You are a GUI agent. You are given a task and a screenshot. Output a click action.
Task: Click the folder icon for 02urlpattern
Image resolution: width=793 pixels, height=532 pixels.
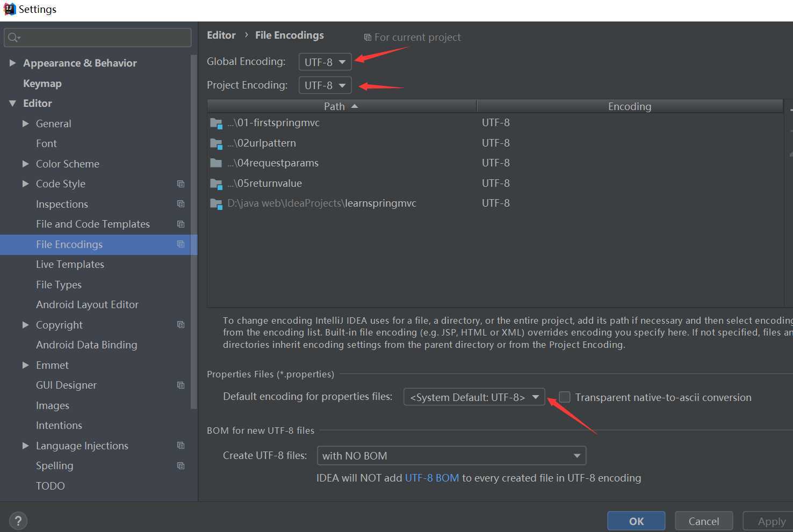pos(216,143)
